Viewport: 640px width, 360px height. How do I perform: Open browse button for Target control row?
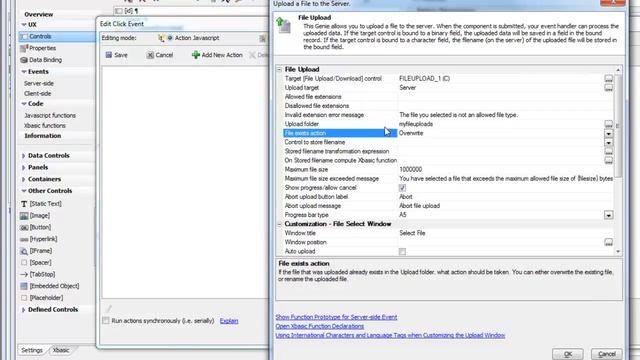608,78
